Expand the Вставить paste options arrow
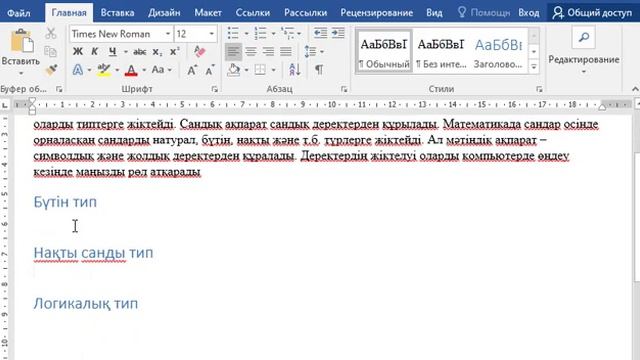This screenshot has width=640, height=360. click(x=21, y=73)
